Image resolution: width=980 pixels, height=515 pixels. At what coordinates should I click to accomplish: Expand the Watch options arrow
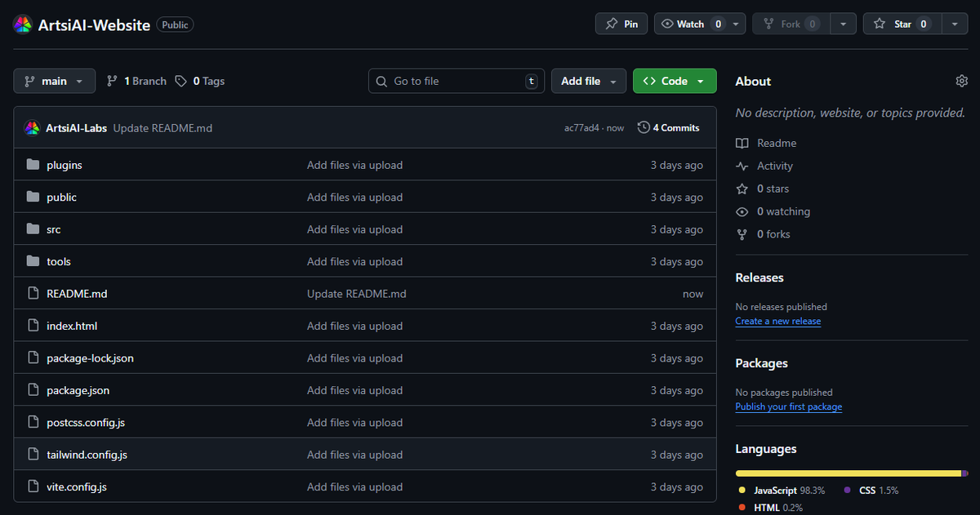tap(737, 24)
